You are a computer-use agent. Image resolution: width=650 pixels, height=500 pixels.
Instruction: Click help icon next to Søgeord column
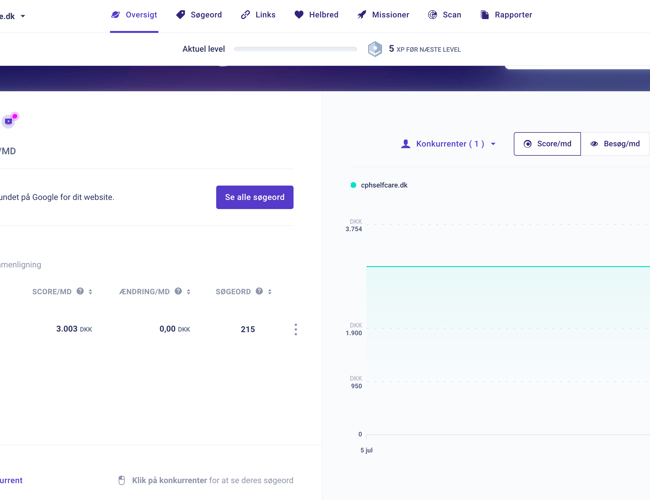pyautogui.click(x=259, y=292)
